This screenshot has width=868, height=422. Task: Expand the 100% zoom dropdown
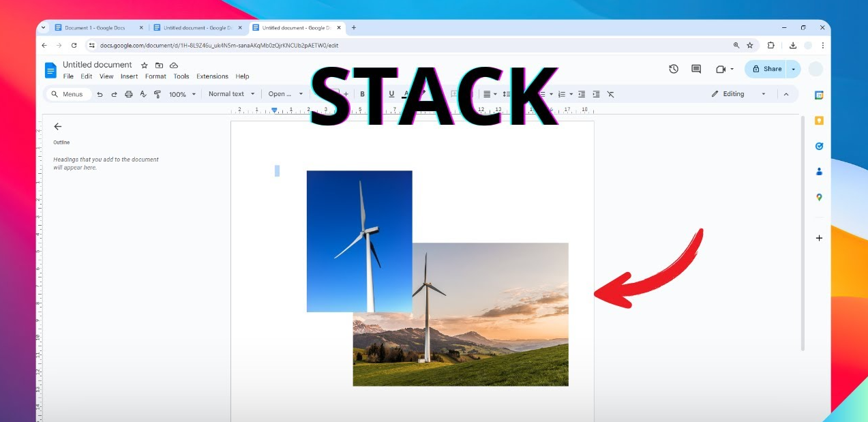pos(182,94)
